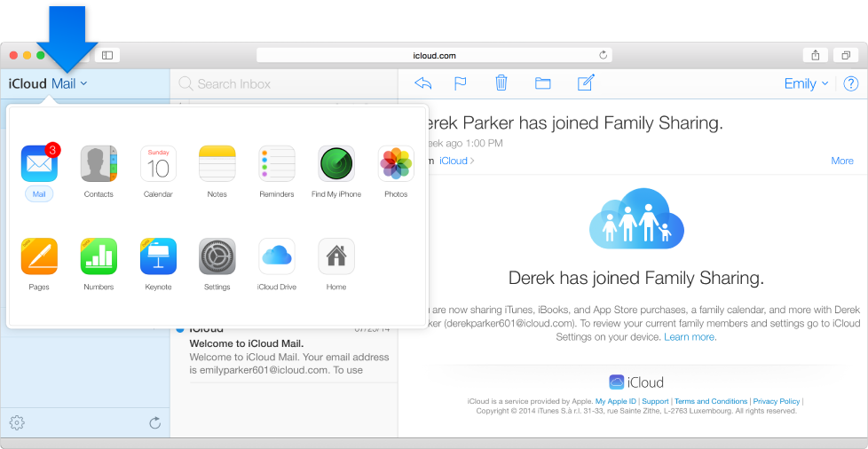Screen dimensions: 868x449
Task: Open the Privacy Policy link
Action: click(777, 401)
